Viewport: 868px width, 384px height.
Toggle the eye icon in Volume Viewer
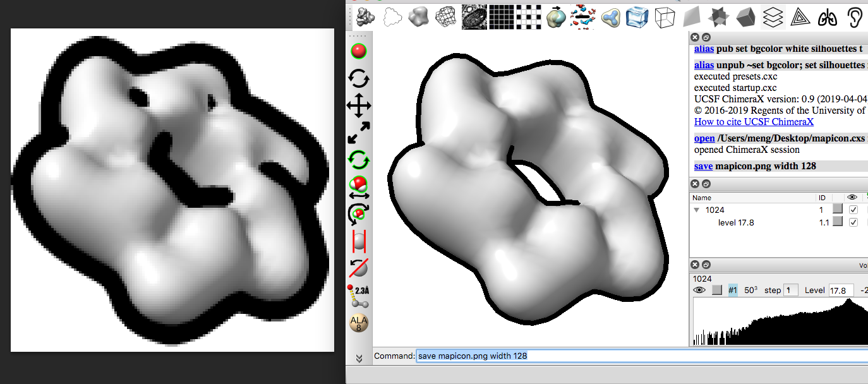pyautogui.click(x=699, y=290)
